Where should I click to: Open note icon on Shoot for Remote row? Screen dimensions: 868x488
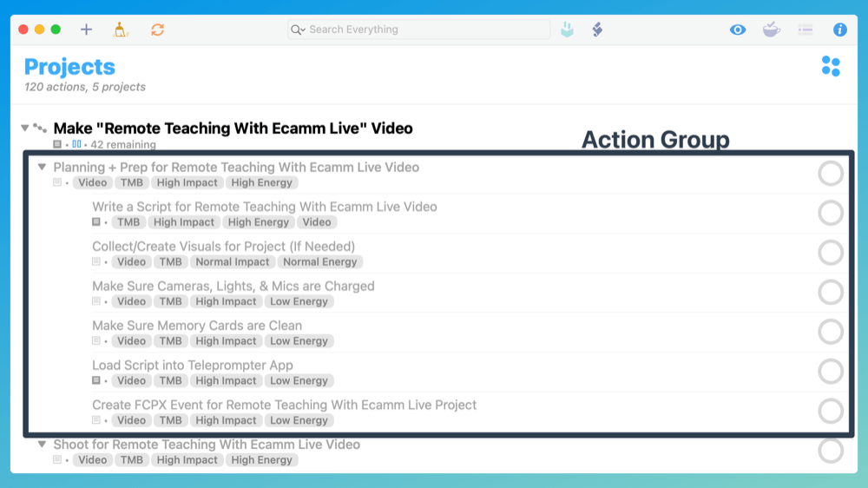tap(57, 459)
